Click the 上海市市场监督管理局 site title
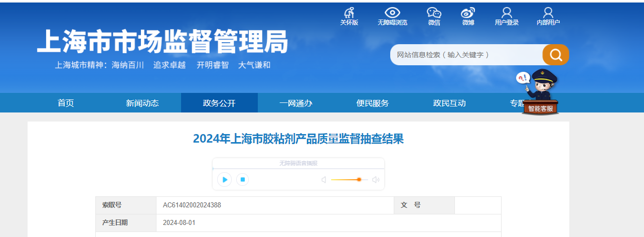 [x=163, y=42]
